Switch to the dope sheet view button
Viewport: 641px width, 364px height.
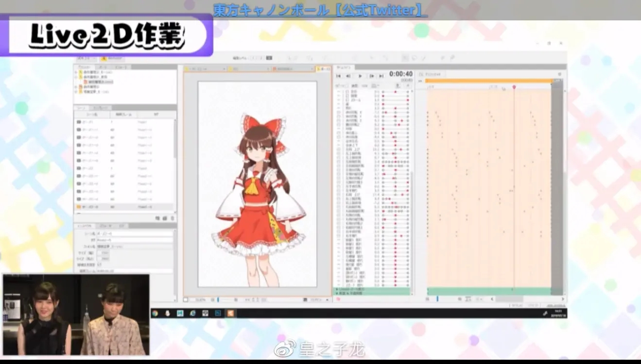pyautogui.click(x=432, y=74)
